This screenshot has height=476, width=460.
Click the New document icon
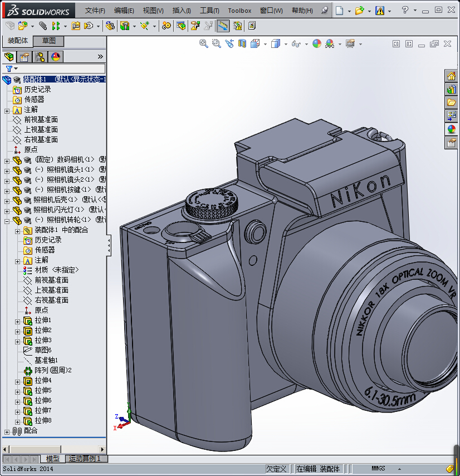click(339, 11)
